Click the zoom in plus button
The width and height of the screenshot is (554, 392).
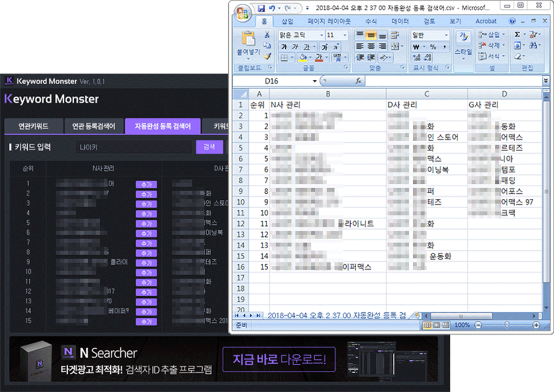(536, 325)
